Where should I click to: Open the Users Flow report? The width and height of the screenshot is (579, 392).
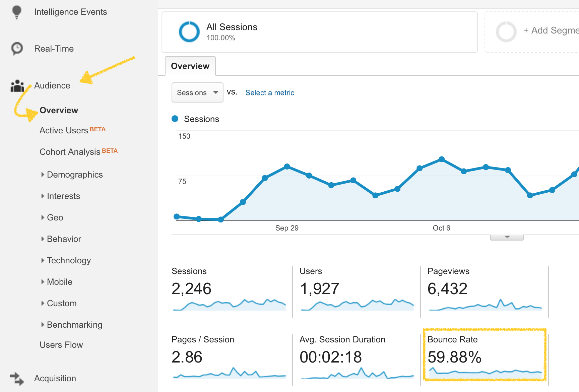click(61, 345)
